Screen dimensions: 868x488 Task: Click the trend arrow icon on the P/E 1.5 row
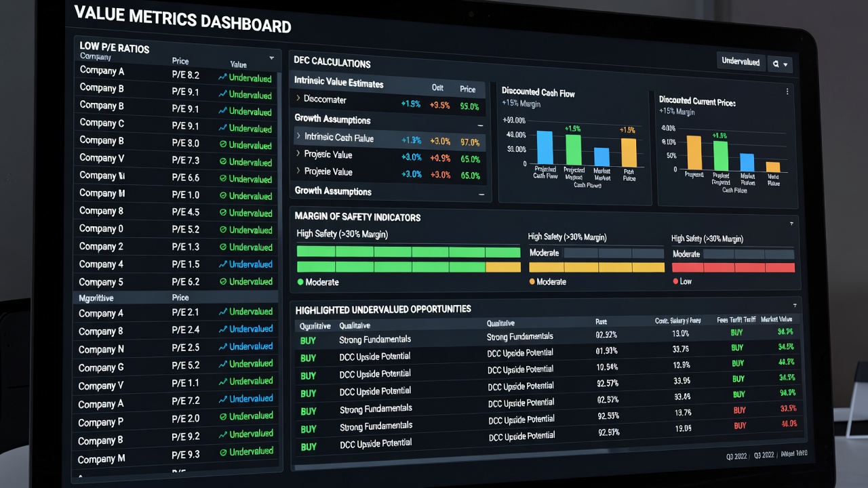coord(222,264)
